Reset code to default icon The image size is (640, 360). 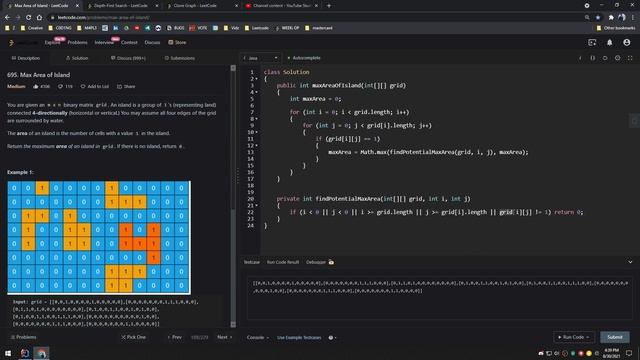[x=605, y=58]
